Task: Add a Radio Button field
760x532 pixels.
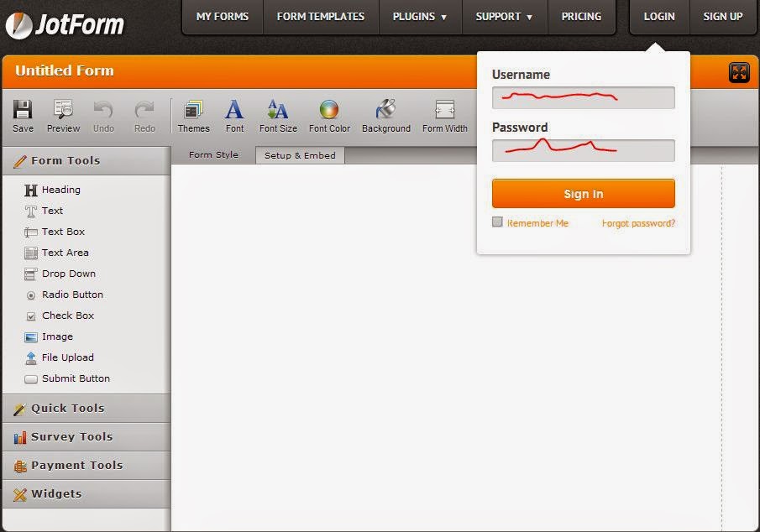Action: pos(64,295)
